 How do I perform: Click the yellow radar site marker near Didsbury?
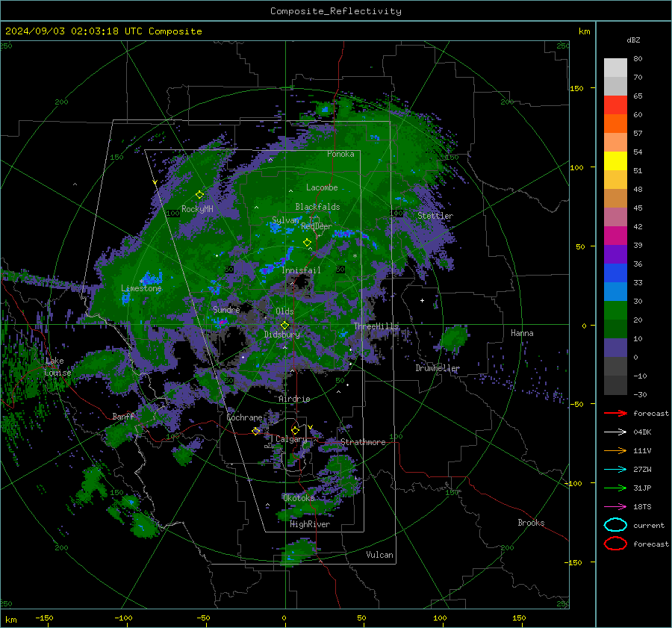tap(284, 326)
